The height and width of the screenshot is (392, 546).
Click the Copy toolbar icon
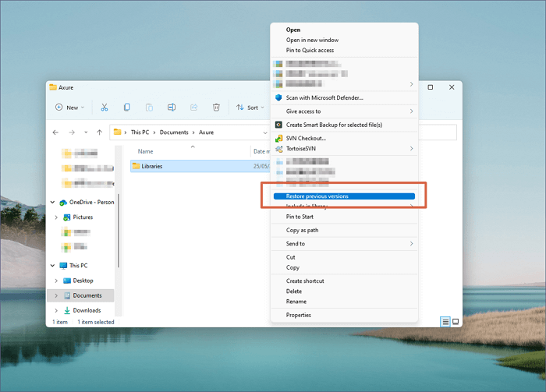click(126, 108)
